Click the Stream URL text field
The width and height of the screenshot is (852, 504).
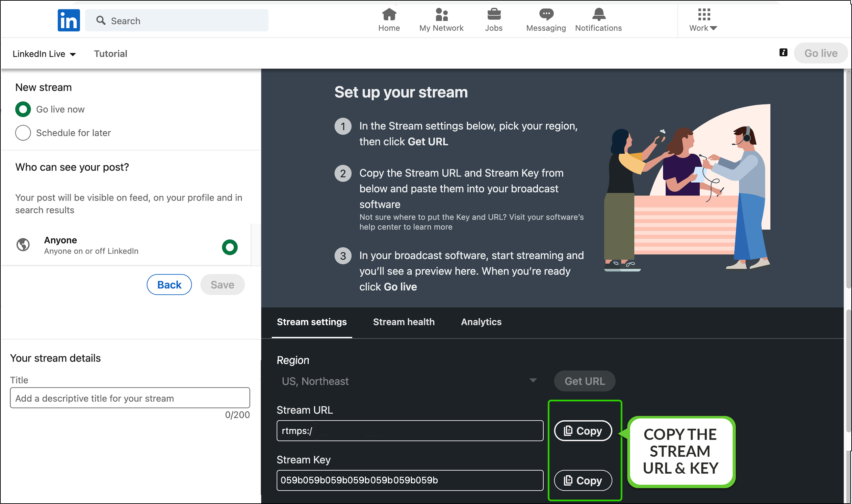(410, 431)
